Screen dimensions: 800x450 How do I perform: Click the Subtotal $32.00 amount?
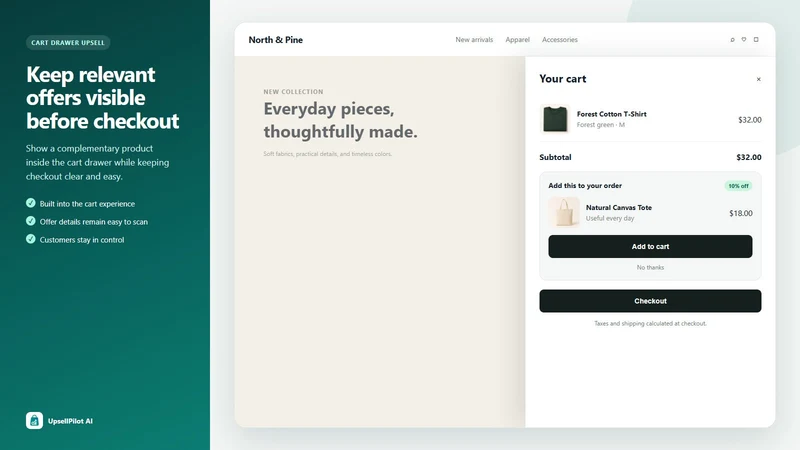click(x=748, y=157)
